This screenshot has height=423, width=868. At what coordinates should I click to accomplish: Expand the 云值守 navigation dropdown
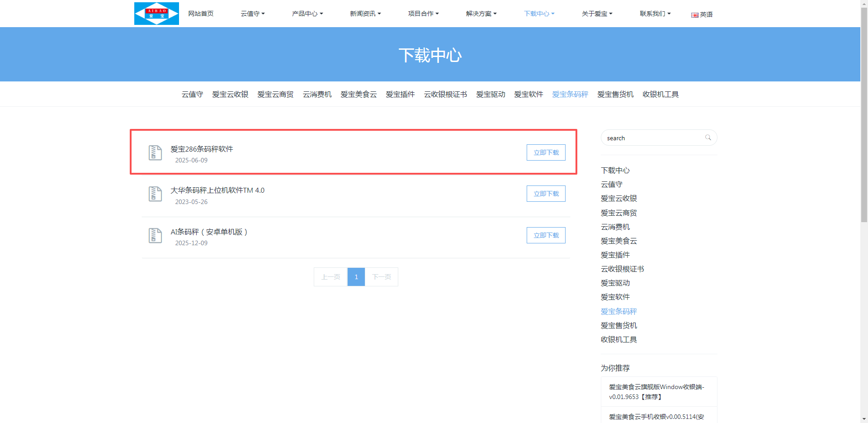(x=253, y=14)
